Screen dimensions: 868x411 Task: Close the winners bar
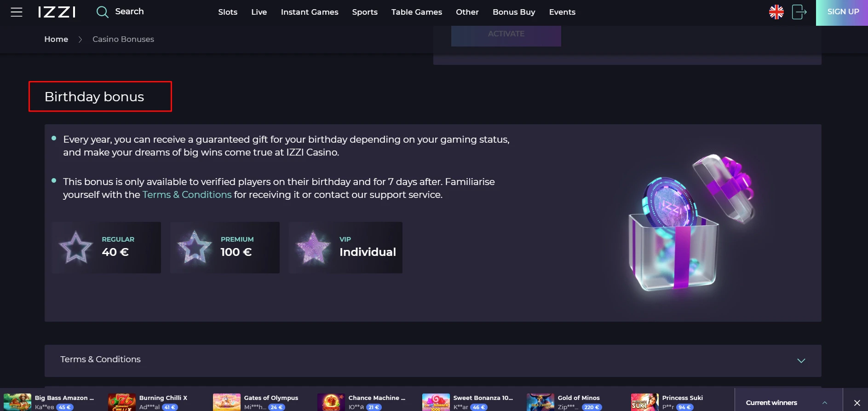[857, 403]
